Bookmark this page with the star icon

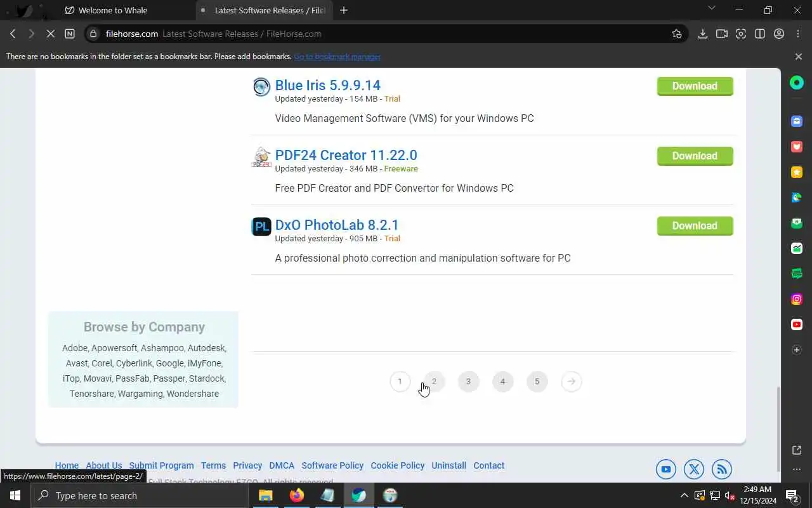click(x=677, y=34)
